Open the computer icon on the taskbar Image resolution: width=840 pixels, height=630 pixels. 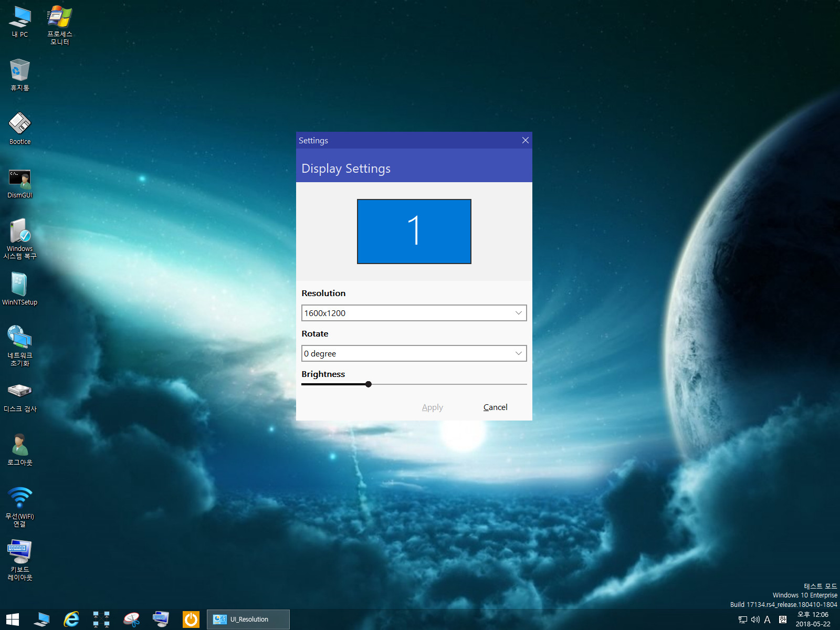42,619
